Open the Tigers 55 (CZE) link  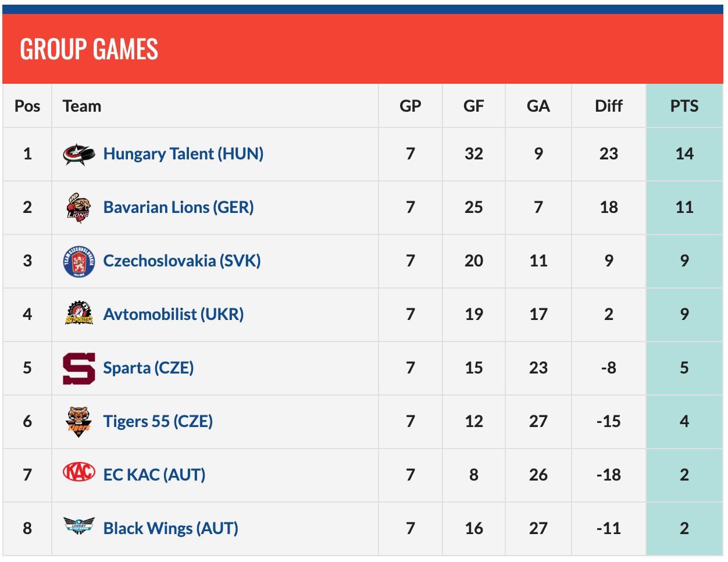[x=158, y=421]
